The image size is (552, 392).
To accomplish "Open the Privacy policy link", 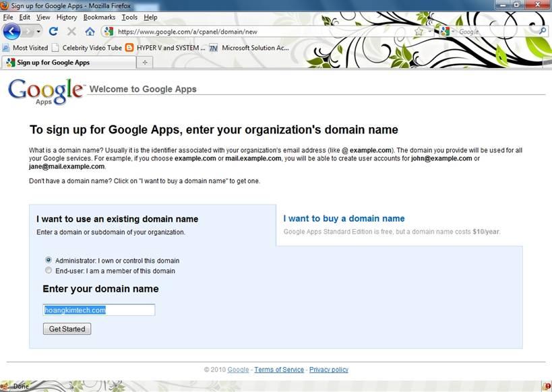I will [x=328, y=370].
